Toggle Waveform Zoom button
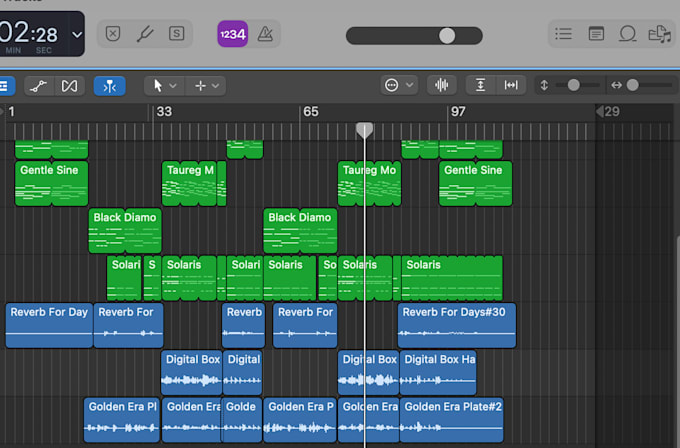 tap(441, 85)
